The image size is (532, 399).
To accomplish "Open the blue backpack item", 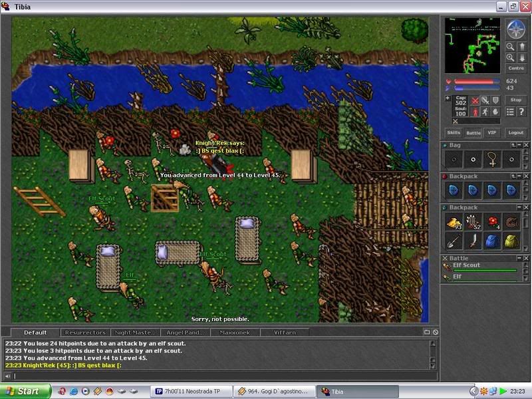I will pyautogui.click(x=492, y=241).
